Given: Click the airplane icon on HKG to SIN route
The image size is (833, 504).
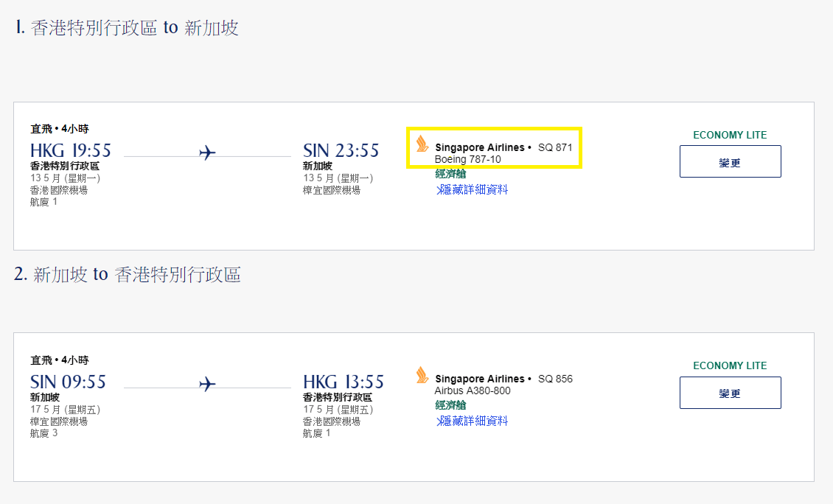Looking at the screenshot, I should click(207, 153).
